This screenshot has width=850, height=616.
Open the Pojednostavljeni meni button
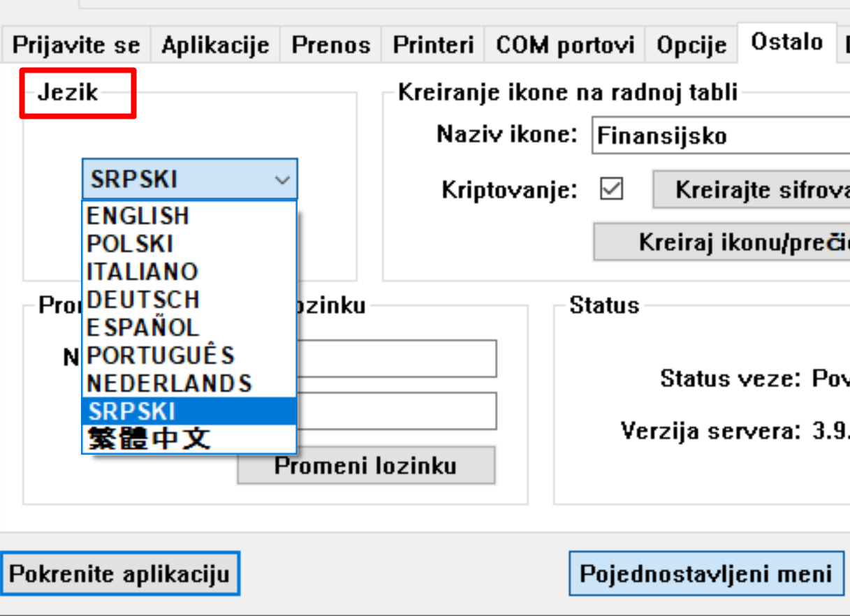click(705, 574)
